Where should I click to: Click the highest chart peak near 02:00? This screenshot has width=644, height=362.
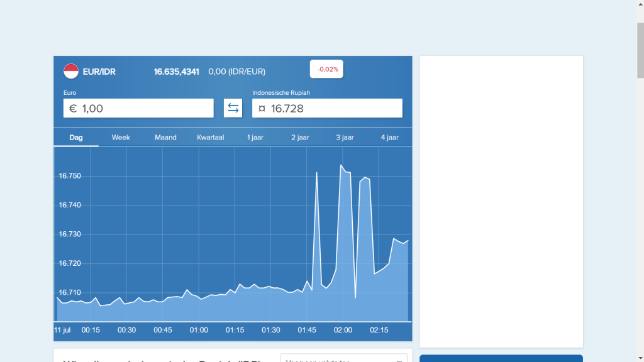(341, 166)
